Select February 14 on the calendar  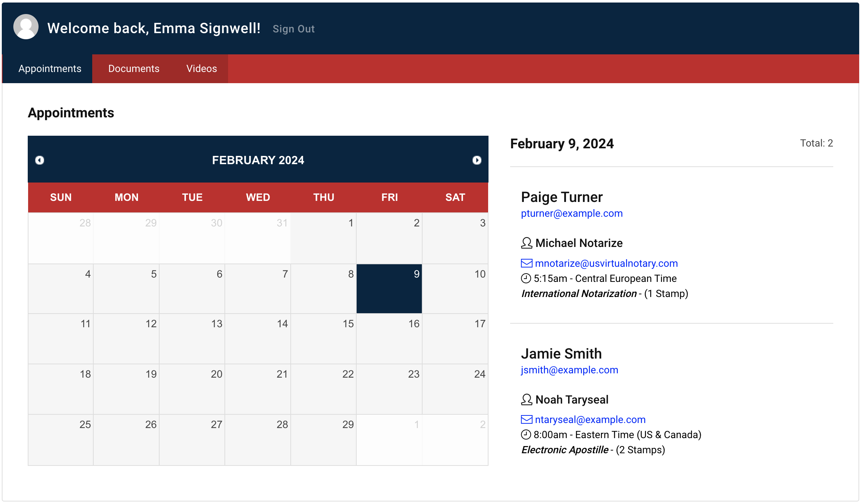[258, 339]
